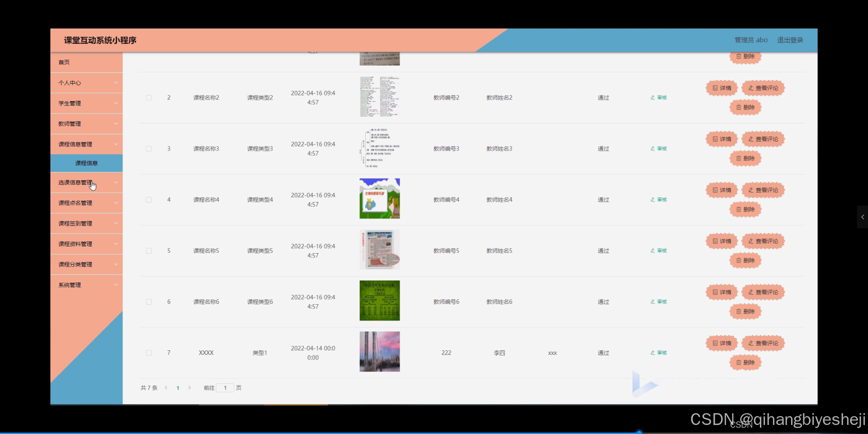Check the checkbox on row 2
Screen dimensions: 868x434
coord(149,97)
